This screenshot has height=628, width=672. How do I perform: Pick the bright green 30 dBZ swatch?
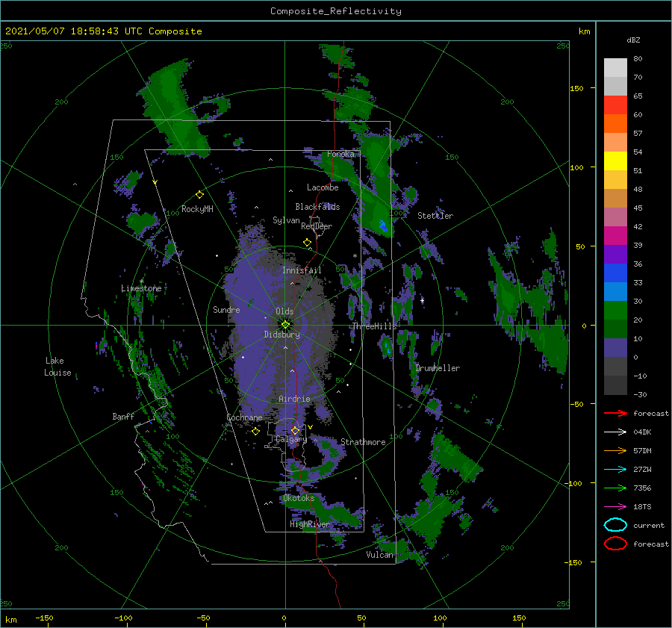point(615,310)
